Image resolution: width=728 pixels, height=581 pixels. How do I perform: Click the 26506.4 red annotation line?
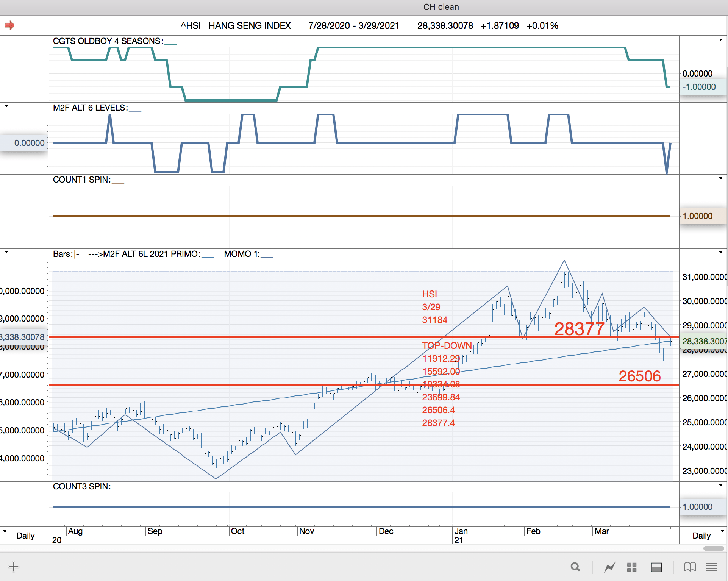point(438,410)
